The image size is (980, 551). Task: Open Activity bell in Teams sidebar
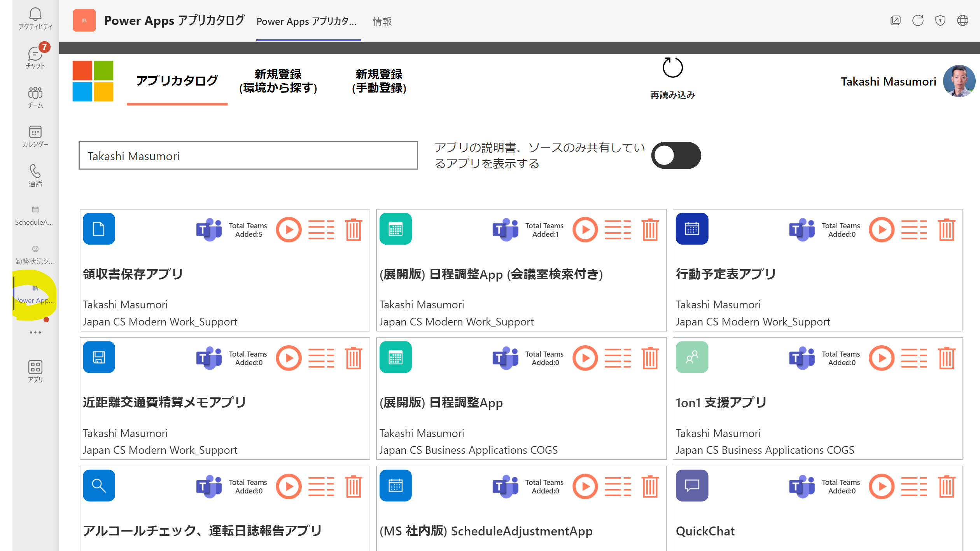coord(35,18)
